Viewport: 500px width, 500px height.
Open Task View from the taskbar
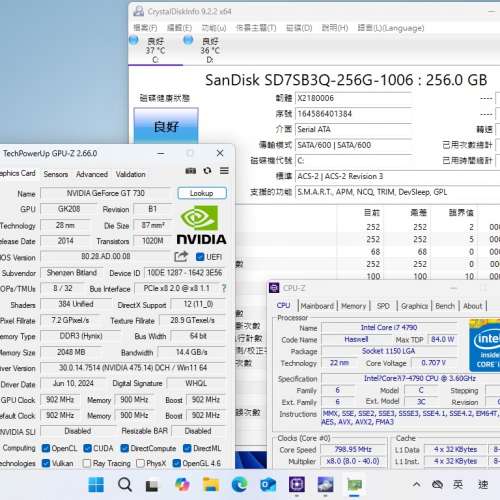[152, 485]
